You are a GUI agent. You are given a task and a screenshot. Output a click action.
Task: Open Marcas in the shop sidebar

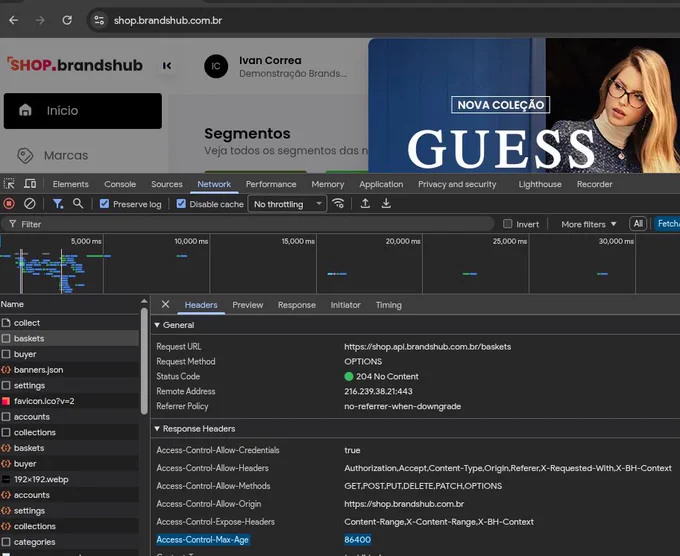(x=66, y=155)
